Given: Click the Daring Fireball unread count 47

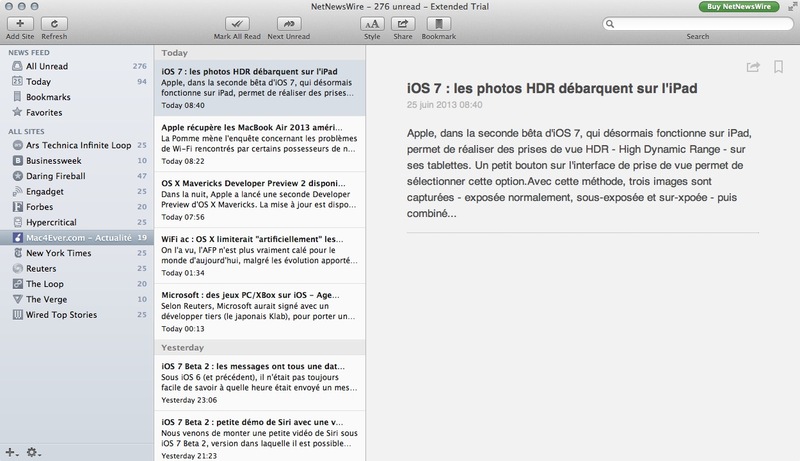Looking at the screenshot, I should coord(142,176).
